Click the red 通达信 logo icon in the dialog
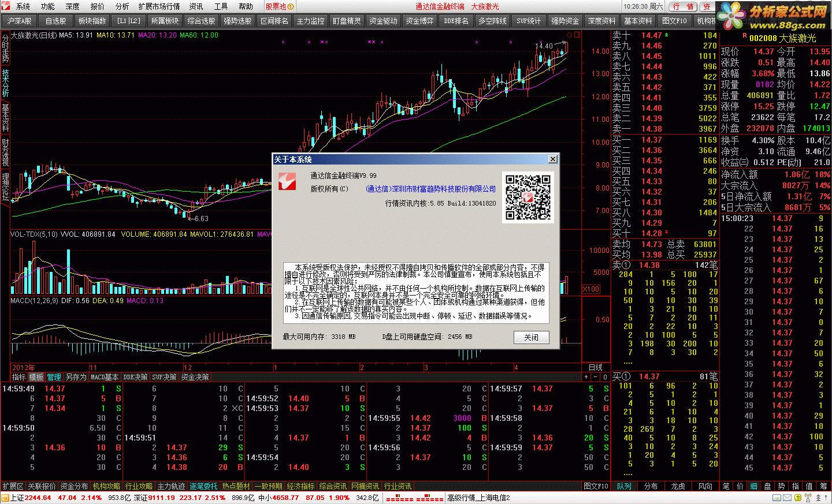Screen dimensions: 832x504 (287, 182)
